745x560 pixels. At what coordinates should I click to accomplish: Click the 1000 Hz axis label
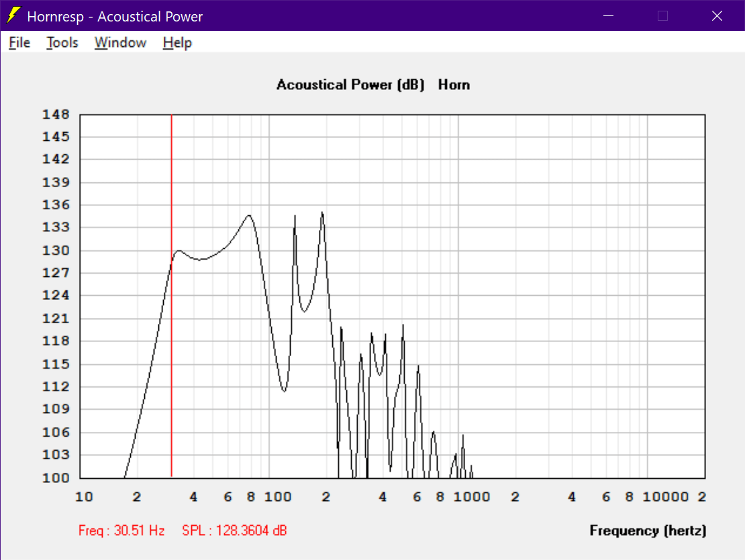coord(471,497)
